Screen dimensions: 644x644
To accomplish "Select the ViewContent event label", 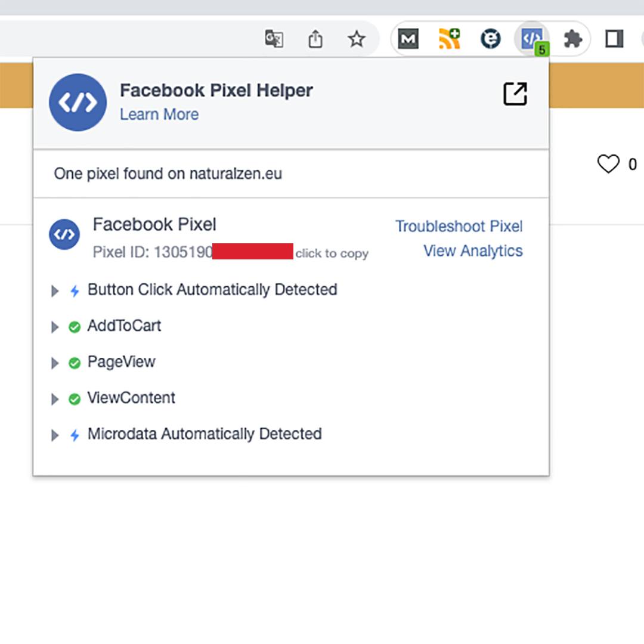I will (x=131, y=398).
